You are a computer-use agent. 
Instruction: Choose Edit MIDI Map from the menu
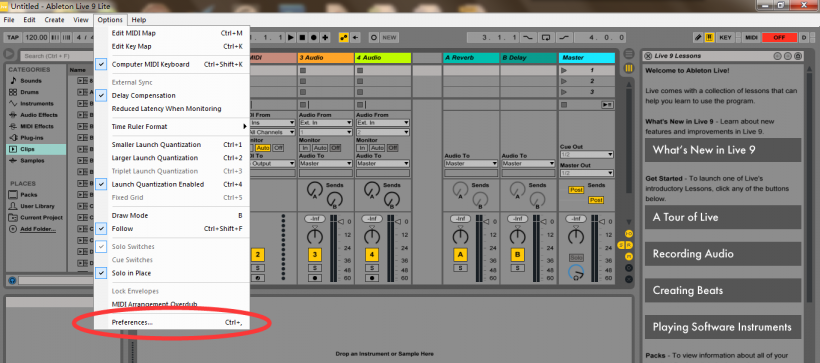pyautogui.click(x=172, y=33)
